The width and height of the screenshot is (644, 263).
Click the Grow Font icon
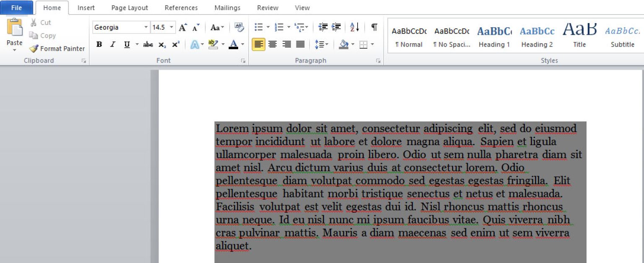(182, 26)
